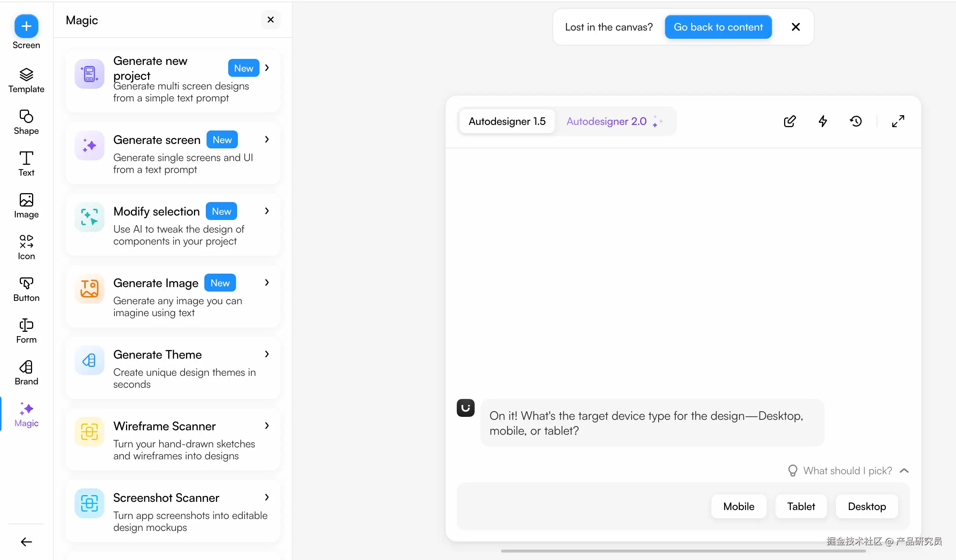Click the back arrow in sidebar
956x560 pixels.
coord(26,542)
